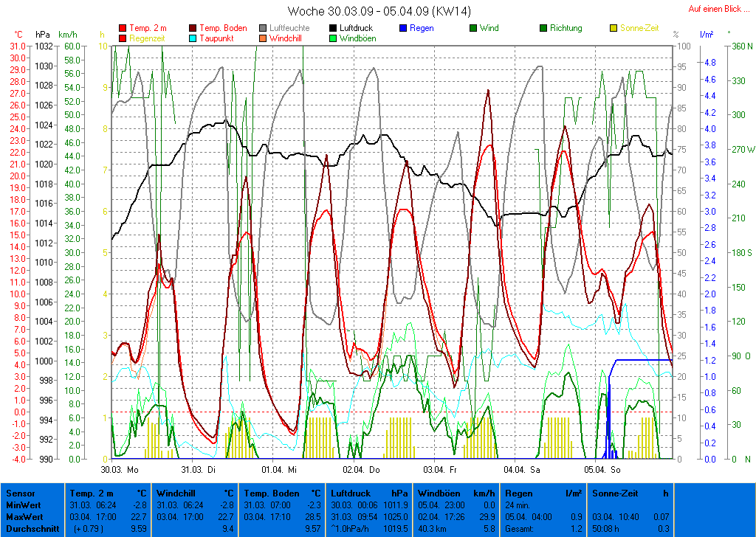Click the cyan Taupunkt legend swatch
Screen dimensions: 756x537
tap(193, 38)
